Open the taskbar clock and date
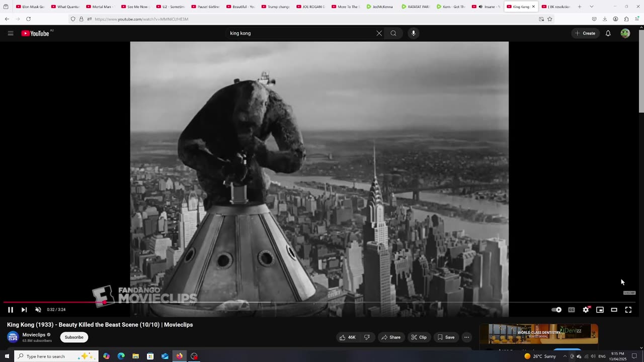The width and height of the screenshot is (644, 362). pos(618,356)
